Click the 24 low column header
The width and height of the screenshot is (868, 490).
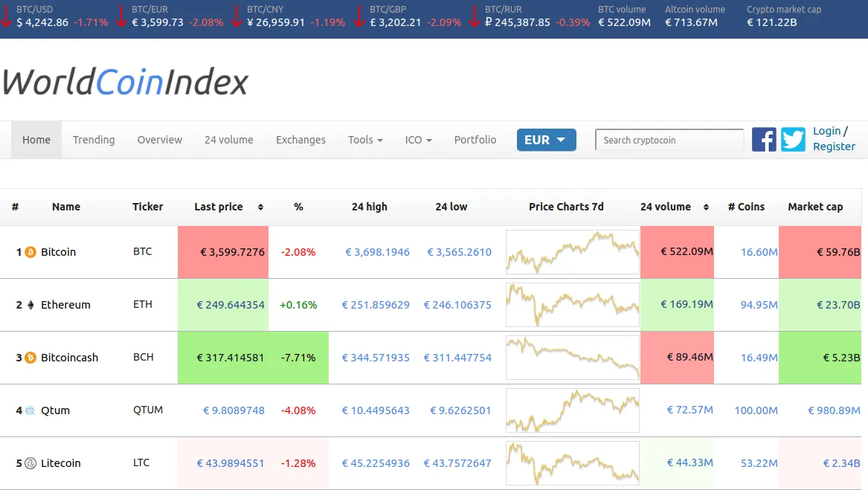[451, 207]
